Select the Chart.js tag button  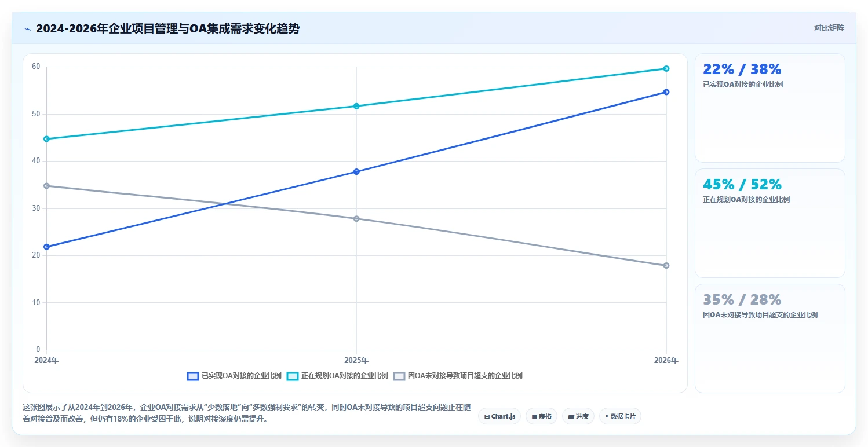pyautogui.click(x=499, y=416)
